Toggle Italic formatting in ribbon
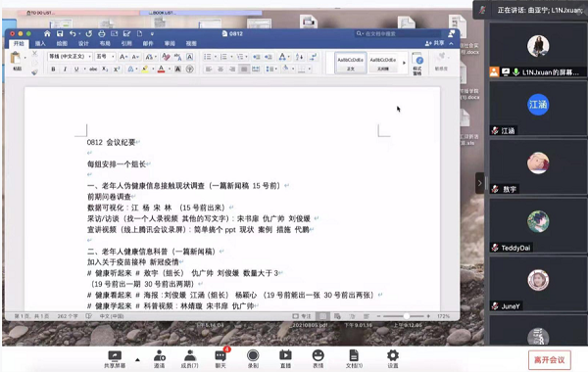The width and height of the screenshot is (588, 372). [x=65, y=69]
